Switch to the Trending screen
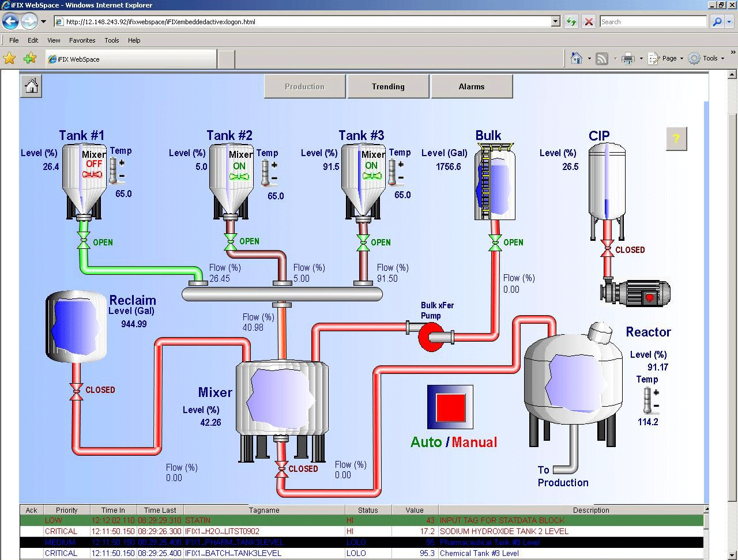This screenshot has width=738, height=560. (388, 86)
